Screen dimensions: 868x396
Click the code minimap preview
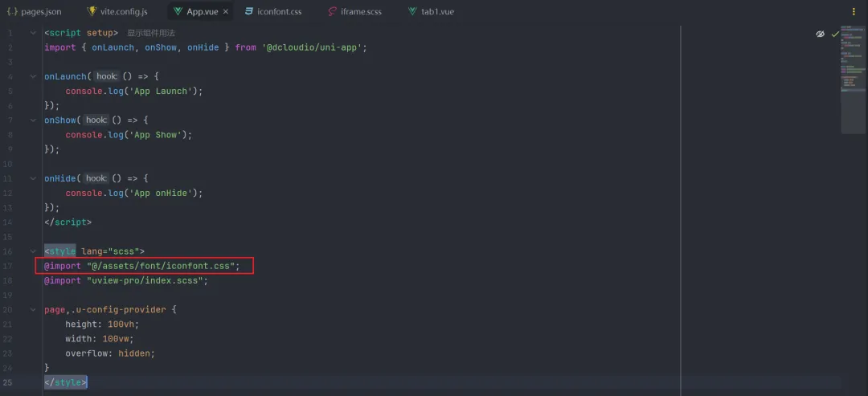pyautogui.click(x=853, y=79)
